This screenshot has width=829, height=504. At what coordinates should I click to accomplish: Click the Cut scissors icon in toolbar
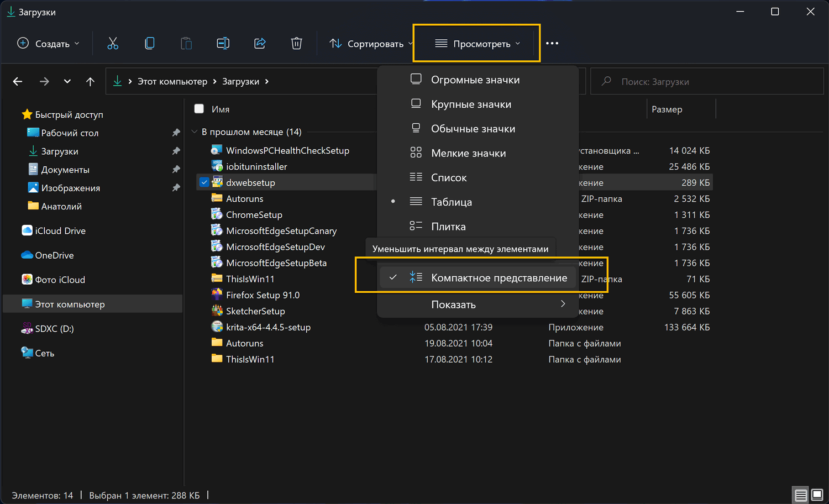pos(113,44)
